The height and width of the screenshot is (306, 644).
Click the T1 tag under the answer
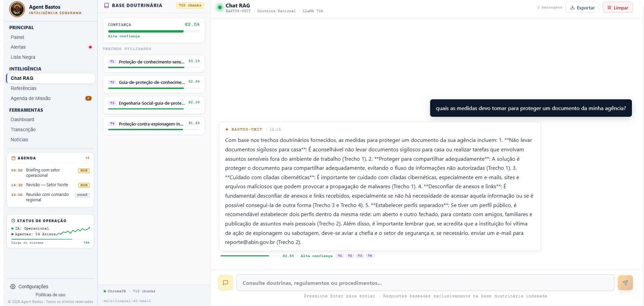point(340,256)
